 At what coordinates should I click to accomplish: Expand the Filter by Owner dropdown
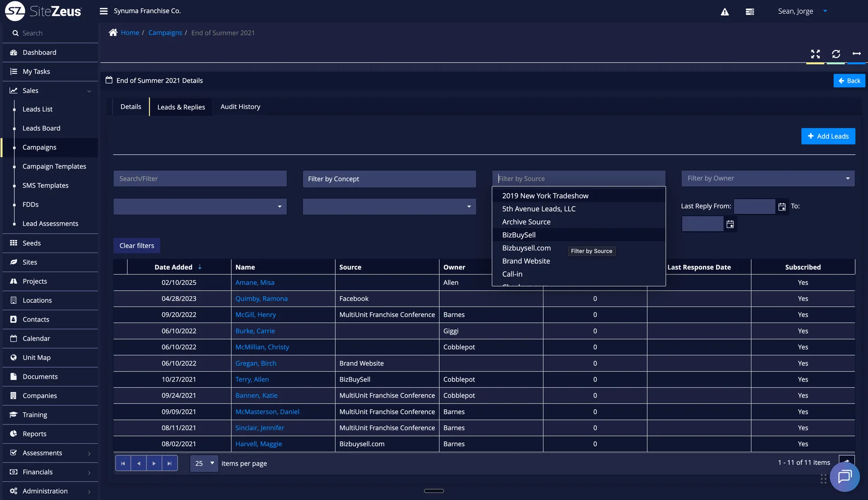(x=847, y=178)
